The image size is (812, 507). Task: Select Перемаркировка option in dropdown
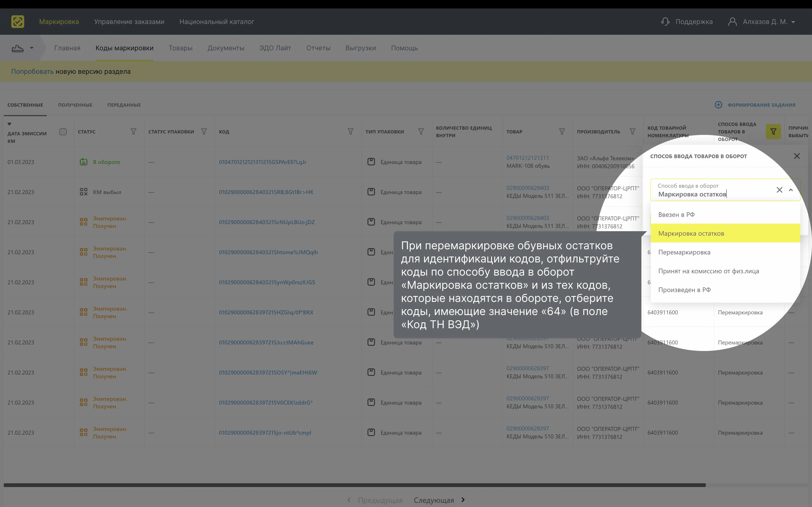click(725, 252)
